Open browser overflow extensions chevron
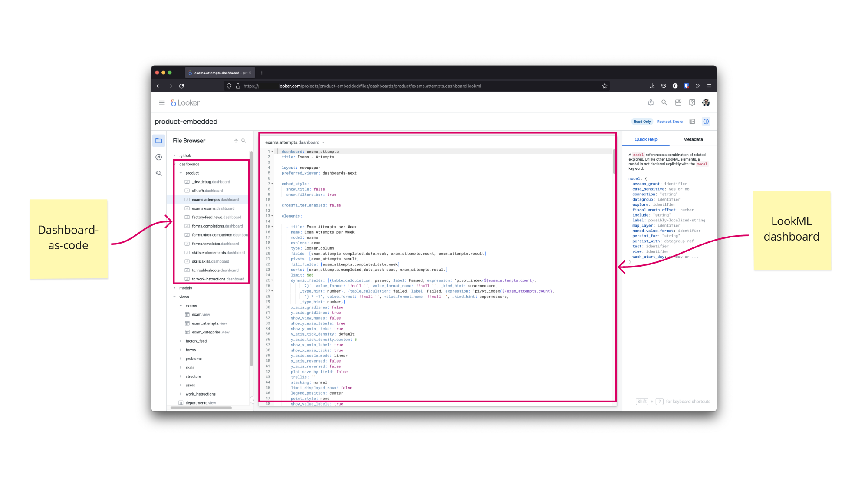868x488 pixels. pos(698,86)
